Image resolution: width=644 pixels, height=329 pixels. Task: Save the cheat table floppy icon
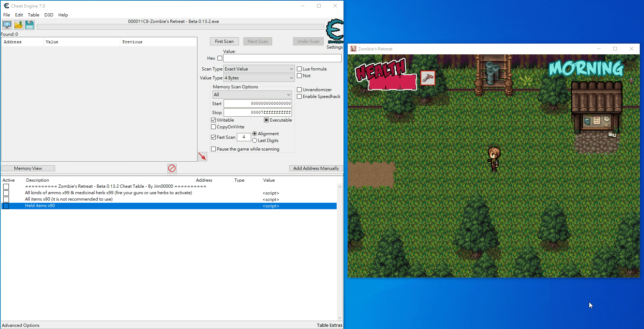[x=30, y=25]
